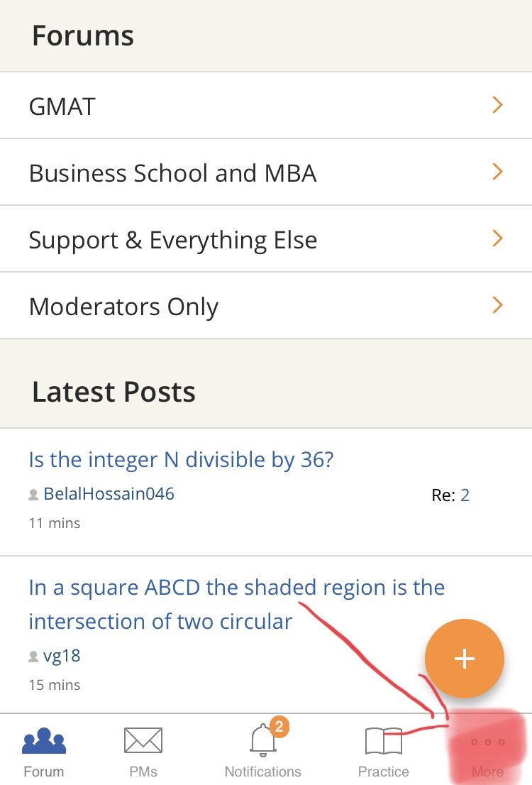Image resolution: width=532 pixels, height=785 pixels.
Task: Tap the reply count 2 link
Action: [x=465, y=495]
